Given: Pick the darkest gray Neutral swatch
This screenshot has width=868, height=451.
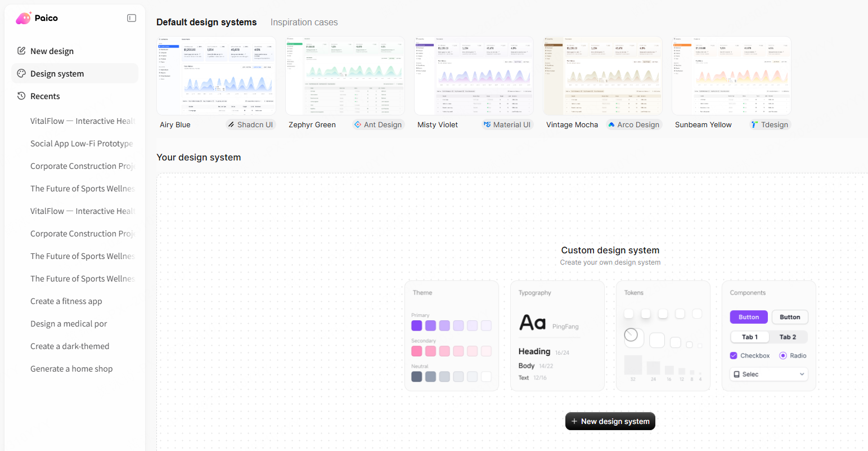Looking at the screenshot, I should pos(417,376).
